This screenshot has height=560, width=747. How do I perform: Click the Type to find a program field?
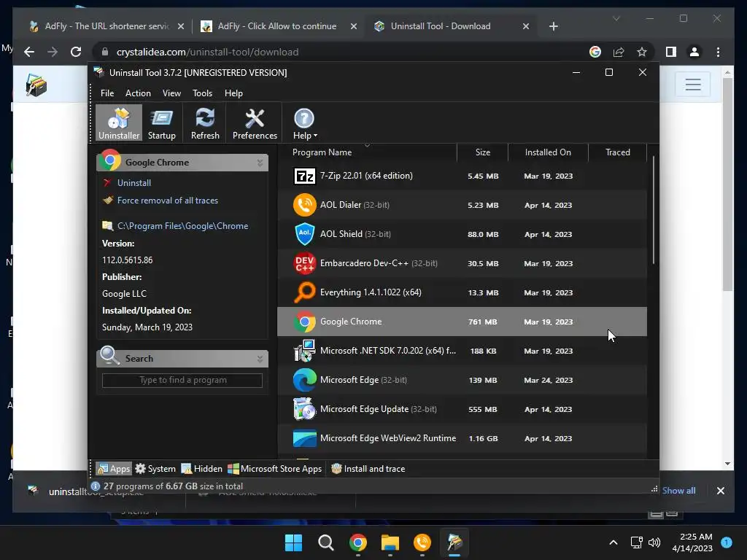182,380
